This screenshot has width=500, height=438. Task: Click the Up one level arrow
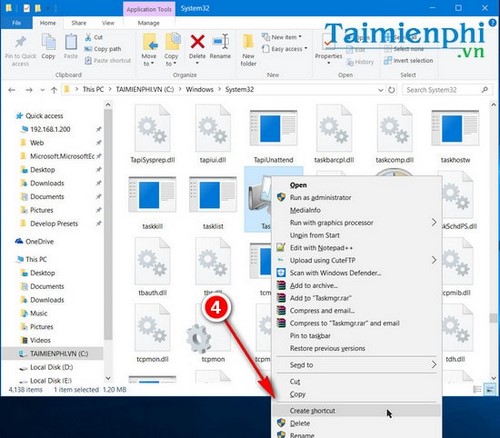pos(54,90)
